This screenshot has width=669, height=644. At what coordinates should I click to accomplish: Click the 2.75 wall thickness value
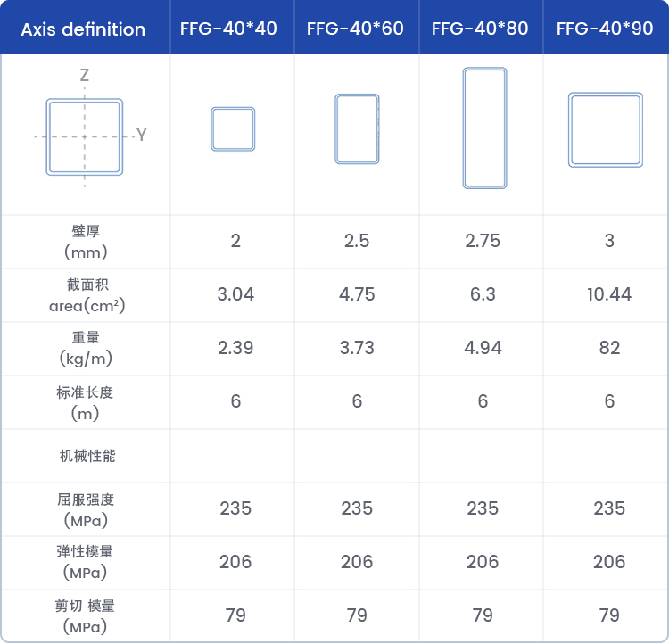(483, 241)
